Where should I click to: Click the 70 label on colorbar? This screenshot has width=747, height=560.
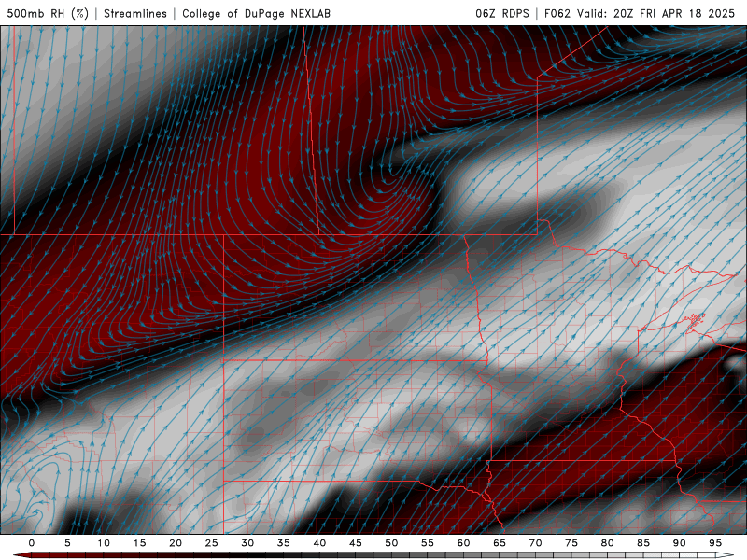(535, 543)
